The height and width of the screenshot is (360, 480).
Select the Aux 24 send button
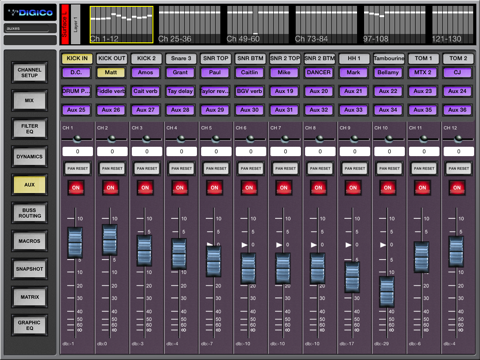pyautogui.click(x=457, y=91)
